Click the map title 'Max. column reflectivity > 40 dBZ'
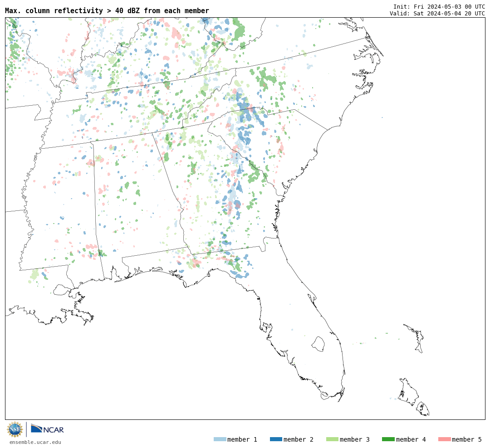The width and height of the screenshot is (490, 448). click(x=107, y=10)
